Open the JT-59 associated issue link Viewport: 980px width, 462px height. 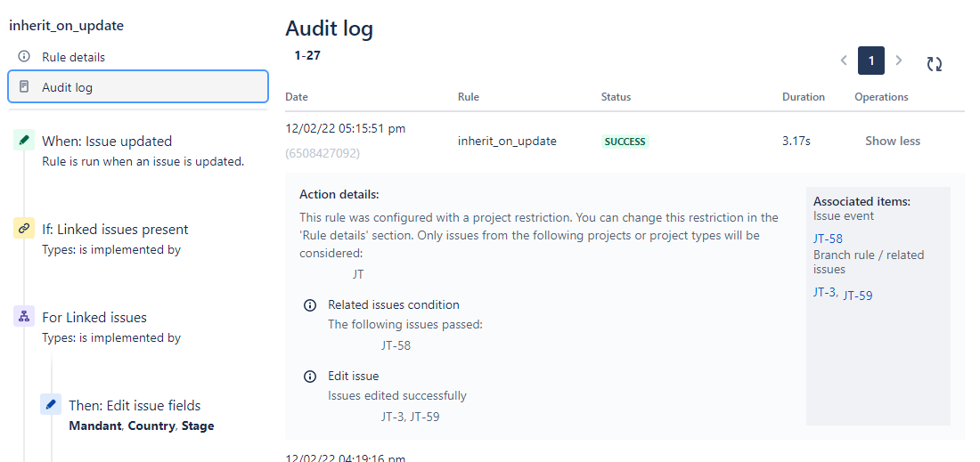(858, 296)
